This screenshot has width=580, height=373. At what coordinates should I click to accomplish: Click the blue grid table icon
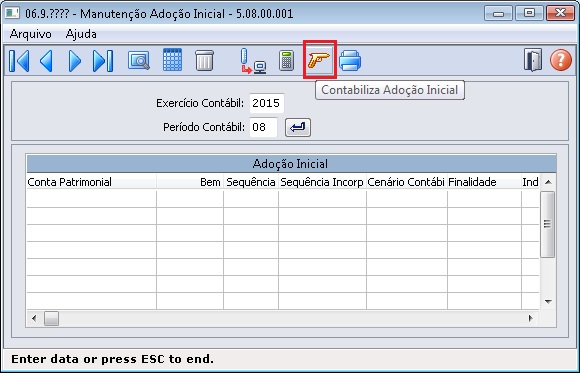coord(172,60)
